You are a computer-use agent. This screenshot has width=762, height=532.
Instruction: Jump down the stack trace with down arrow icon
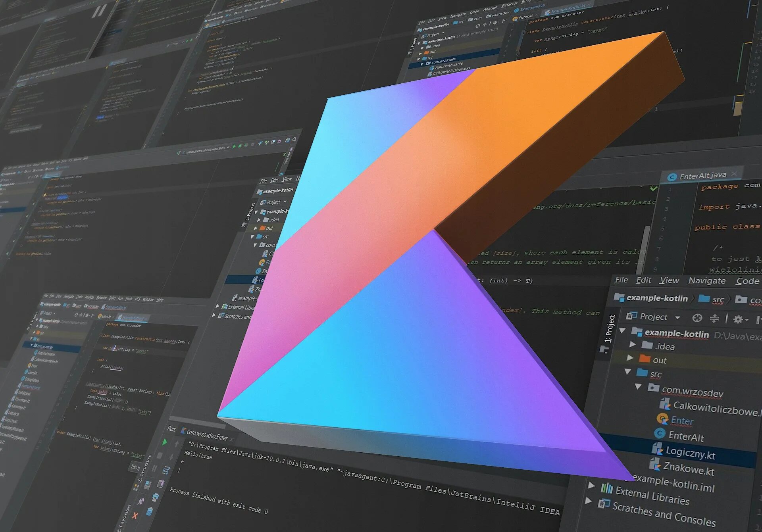pos(171,457)
